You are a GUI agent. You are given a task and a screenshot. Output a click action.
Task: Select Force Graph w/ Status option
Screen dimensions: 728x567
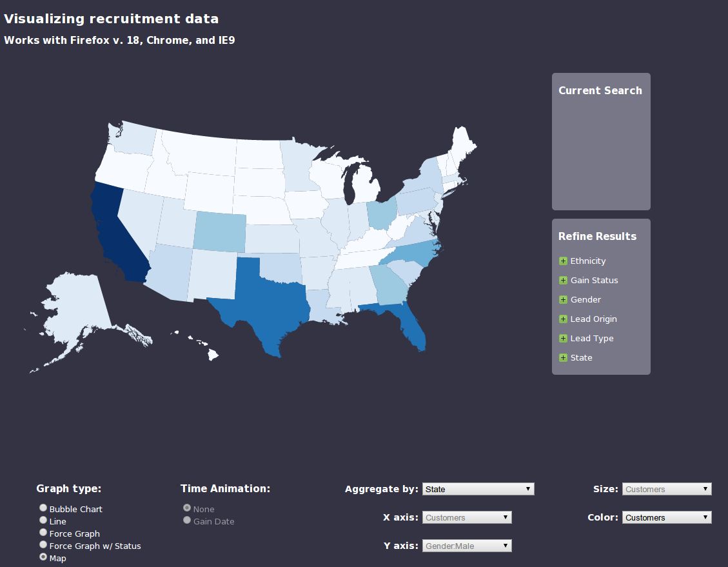(x=43, y=545)
